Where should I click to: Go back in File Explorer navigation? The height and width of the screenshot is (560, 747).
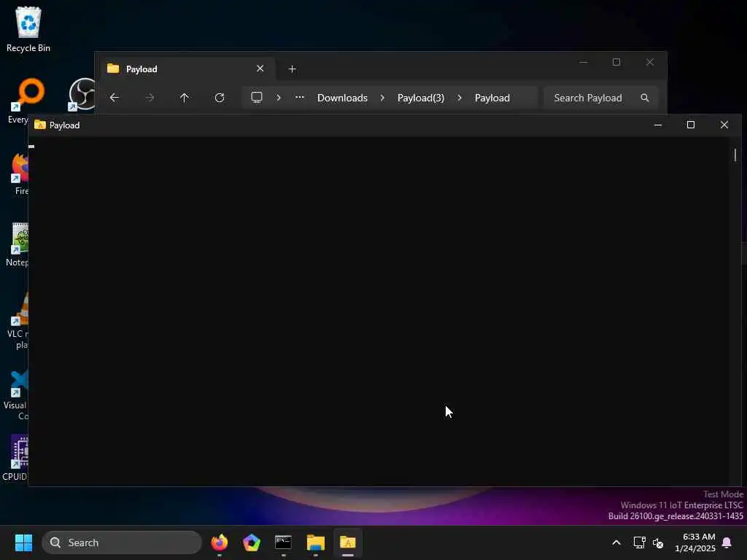coord(115,98)
